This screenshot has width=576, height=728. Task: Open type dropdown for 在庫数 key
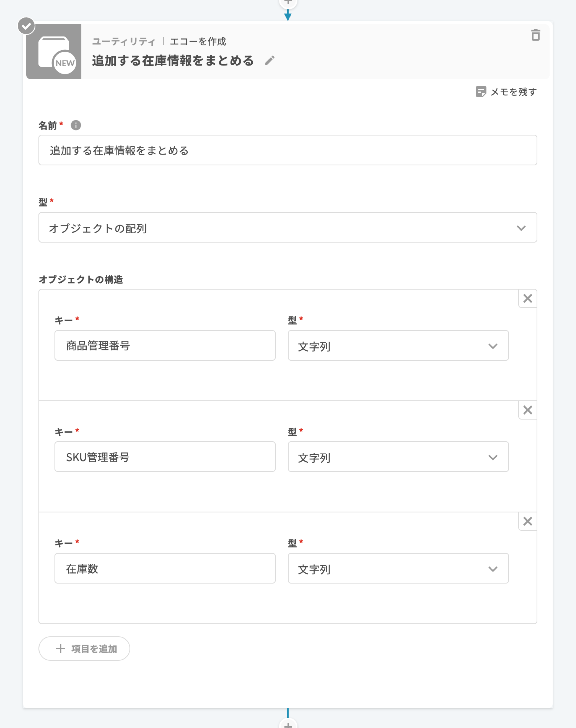[x=398, y=569]
